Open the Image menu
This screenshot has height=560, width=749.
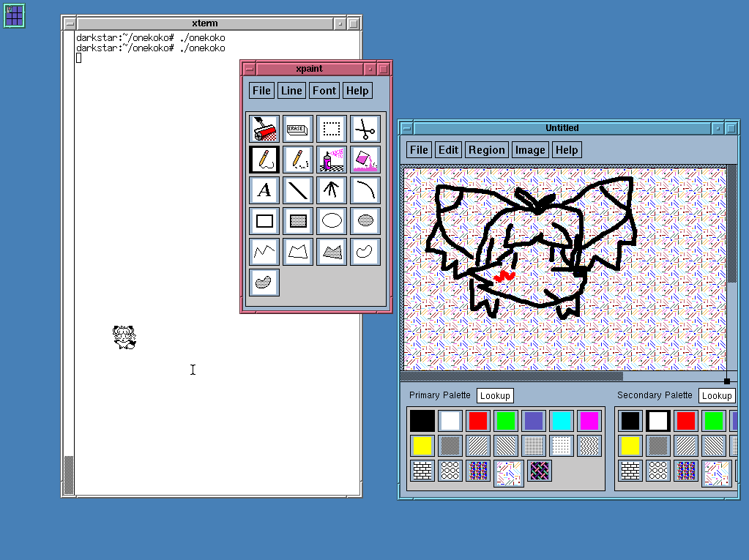tap(530, 150)
